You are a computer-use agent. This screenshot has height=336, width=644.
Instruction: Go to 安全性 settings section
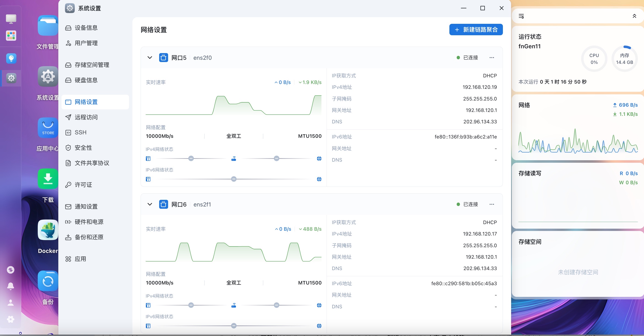pyautogui.click(x=83, y=148)
